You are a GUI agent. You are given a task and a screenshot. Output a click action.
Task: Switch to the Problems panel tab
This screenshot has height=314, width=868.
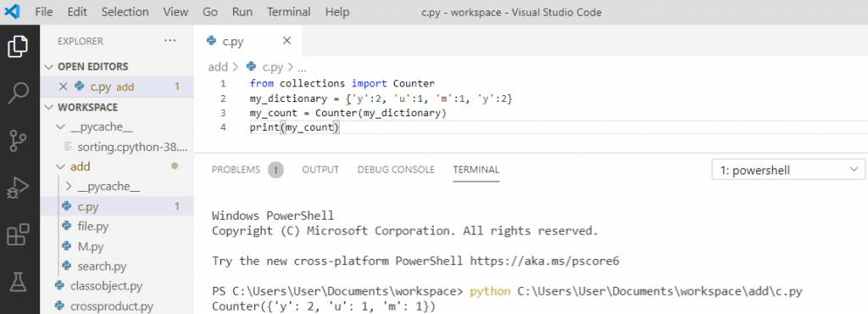(x=236, y=170)
